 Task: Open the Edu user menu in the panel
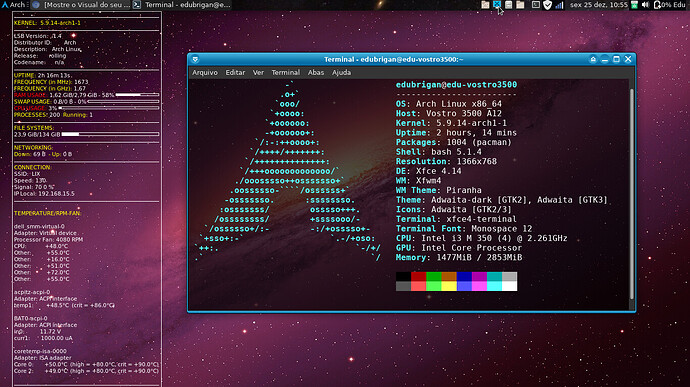(679, 5)
